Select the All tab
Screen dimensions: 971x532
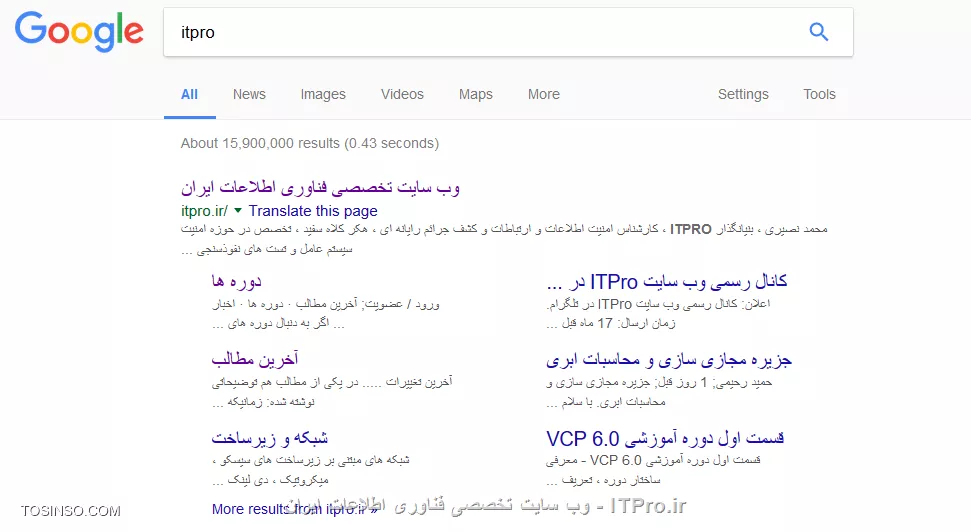coord(189,94)
